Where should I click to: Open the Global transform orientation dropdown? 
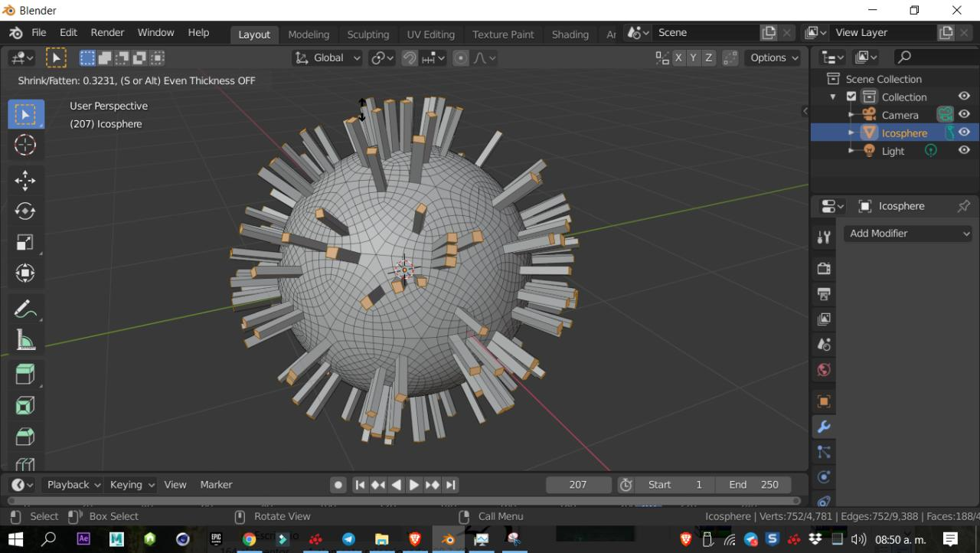328,57
